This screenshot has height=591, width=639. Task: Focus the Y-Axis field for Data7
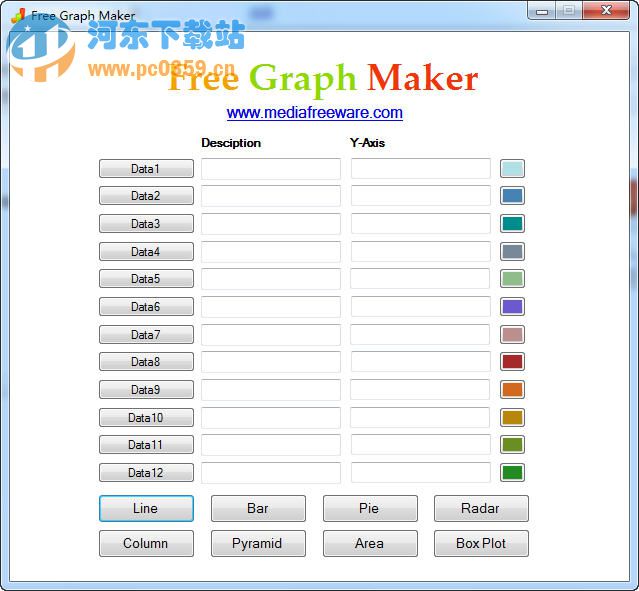click(421, 335)
